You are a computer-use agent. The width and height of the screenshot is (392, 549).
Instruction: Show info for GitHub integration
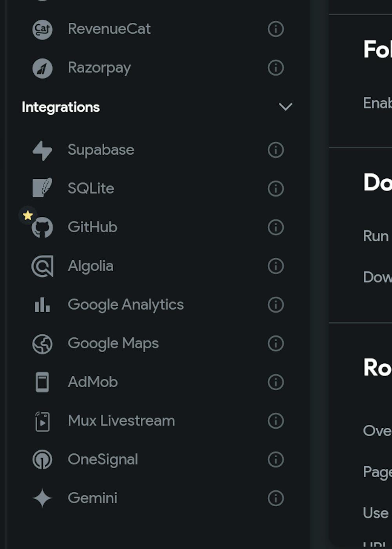[x=276, y=227]
